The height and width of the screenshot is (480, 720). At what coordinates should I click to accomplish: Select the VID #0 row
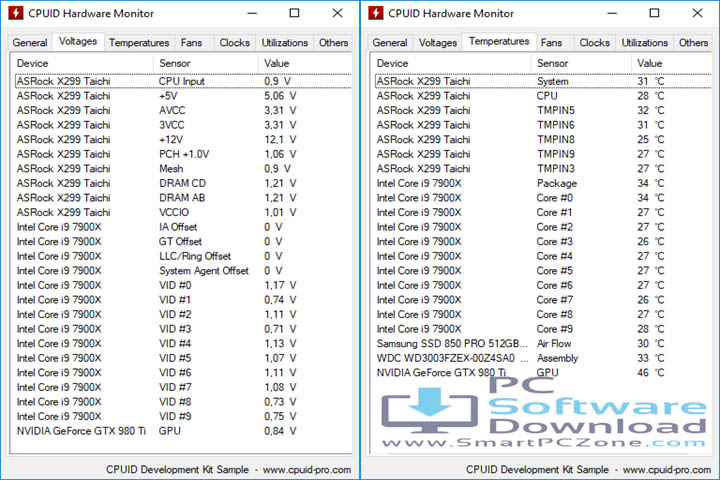[x=183, y=286]
